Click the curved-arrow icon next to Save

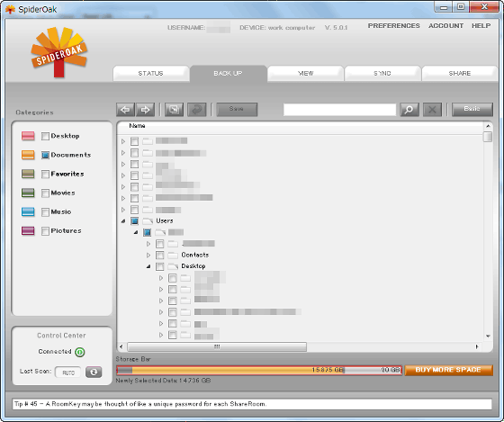click(x=197, y=110)
